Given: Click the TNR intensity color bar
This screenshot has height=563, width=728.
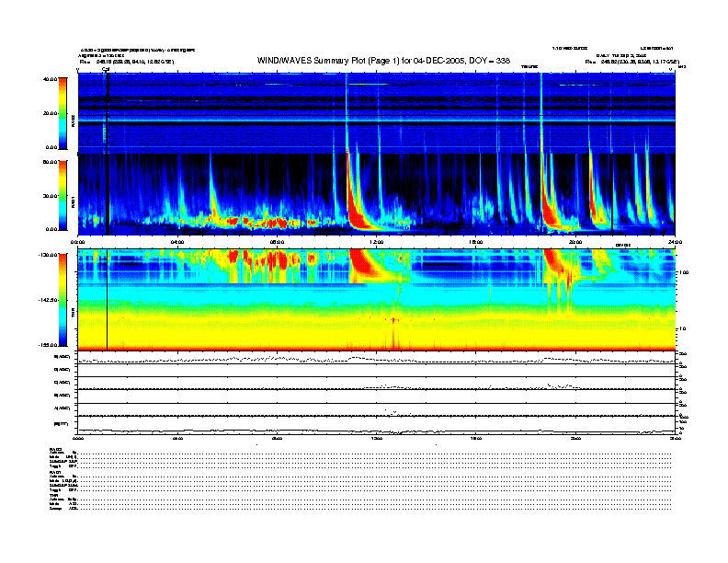Looking at the screenshot, I should click(x=63, y=300).
